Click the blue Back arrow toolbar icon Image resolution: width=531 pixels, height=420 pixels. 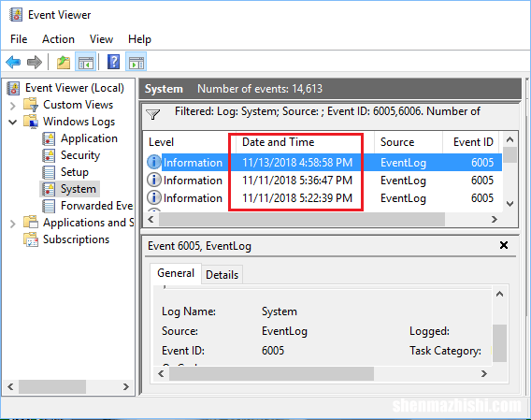[13, 63]
